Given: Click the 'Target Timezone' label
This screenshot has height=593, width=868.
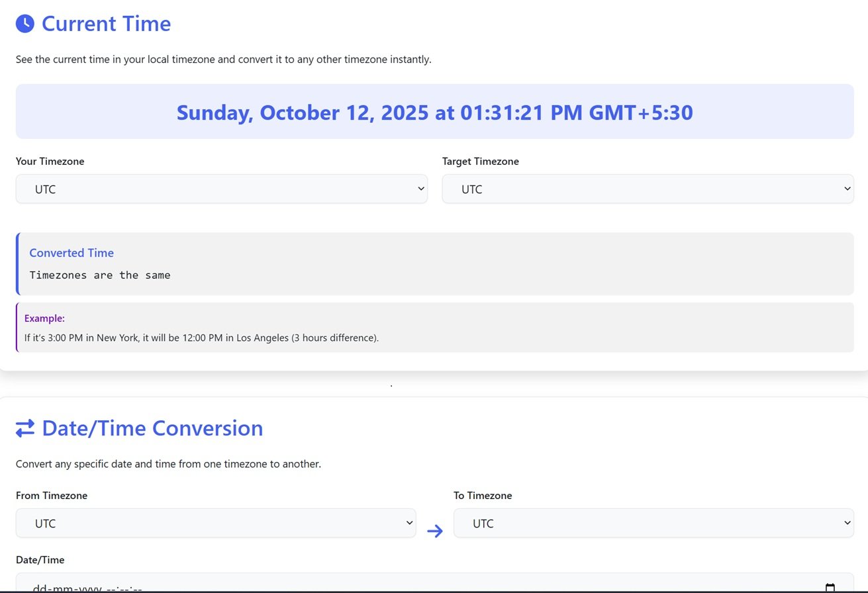Looking at the screenshot, I should [481, 161].
